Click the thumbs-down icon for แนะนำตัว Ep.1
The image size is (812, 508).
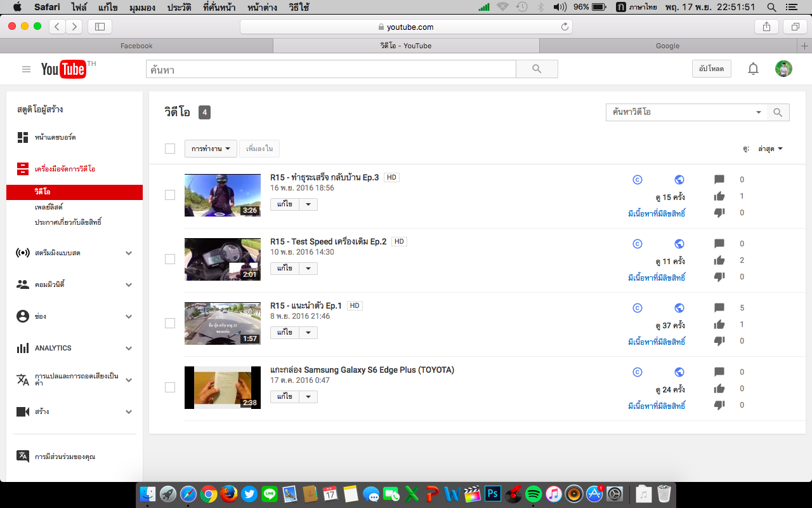[x=719, y=341]
